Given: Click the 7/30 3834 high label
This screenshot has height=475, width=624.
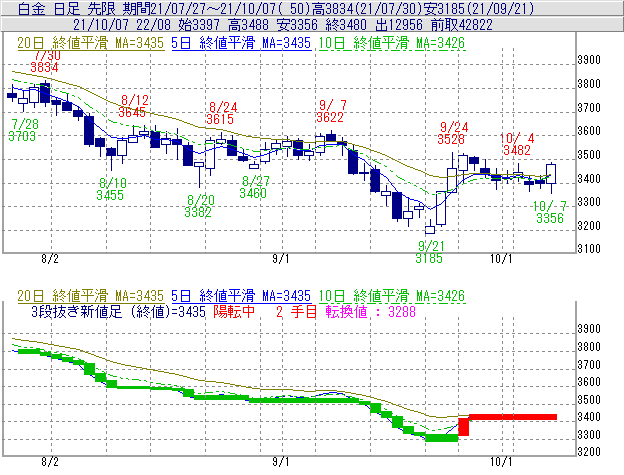Looking at the screenshot, I should pos(45,62).
